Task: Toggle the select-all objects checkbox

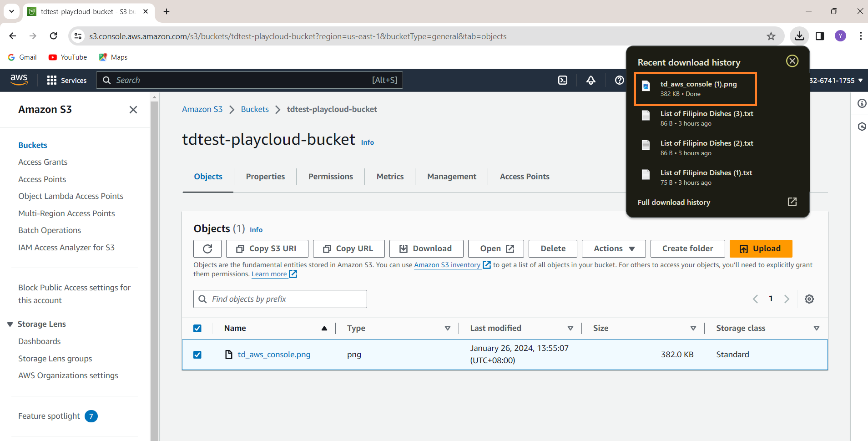Action: click(197, 329)
